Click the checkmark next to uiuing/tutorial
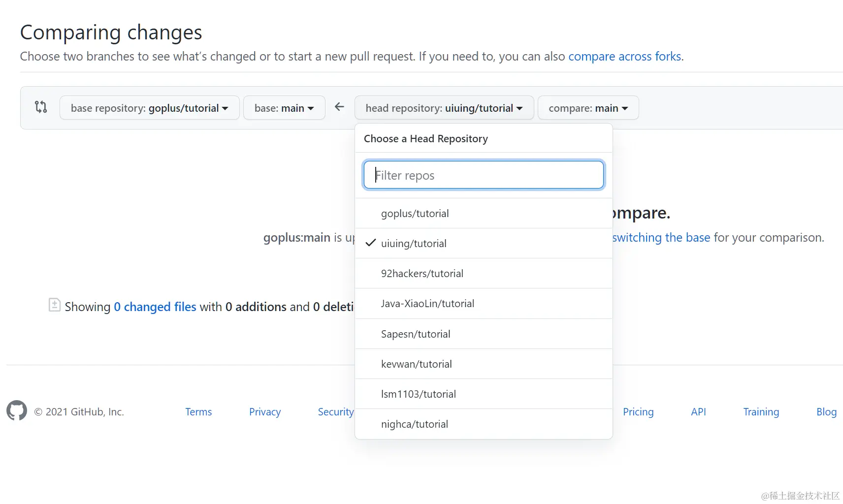This screenshot has height=504, width=843. (x=371, y=243)
